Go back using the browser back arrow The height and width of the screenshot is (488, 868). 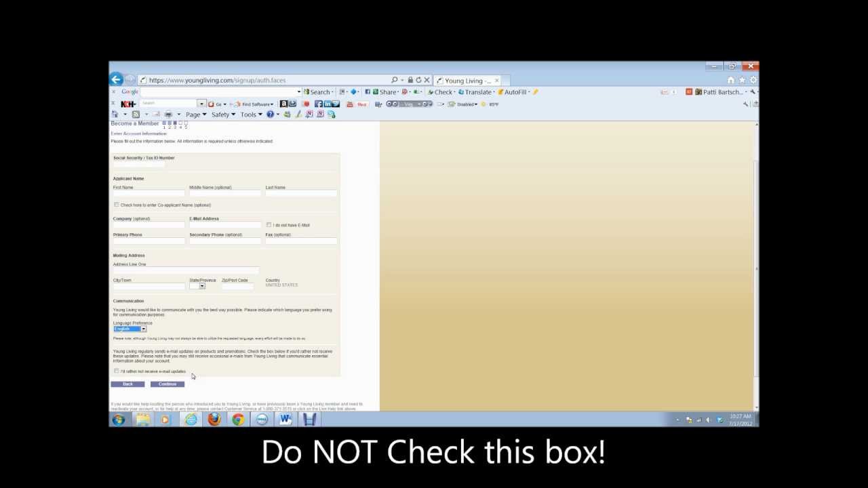tap(116, 79)
